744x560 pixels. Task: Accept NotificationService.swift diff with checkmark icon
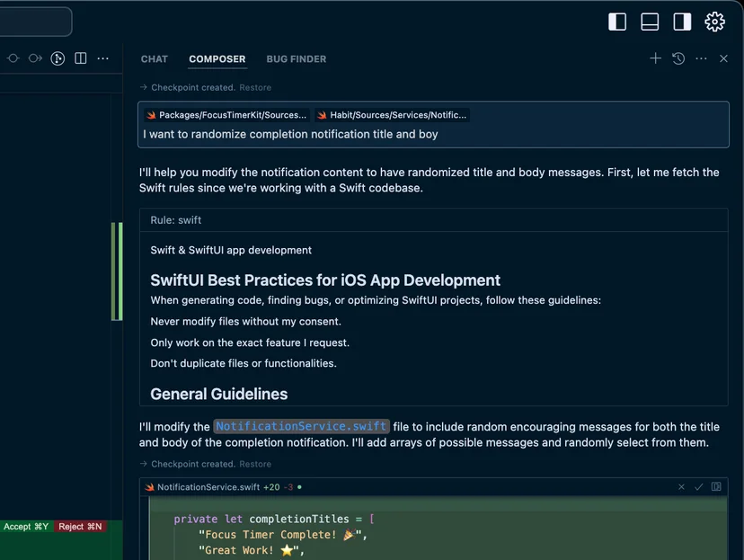[698, 487]
